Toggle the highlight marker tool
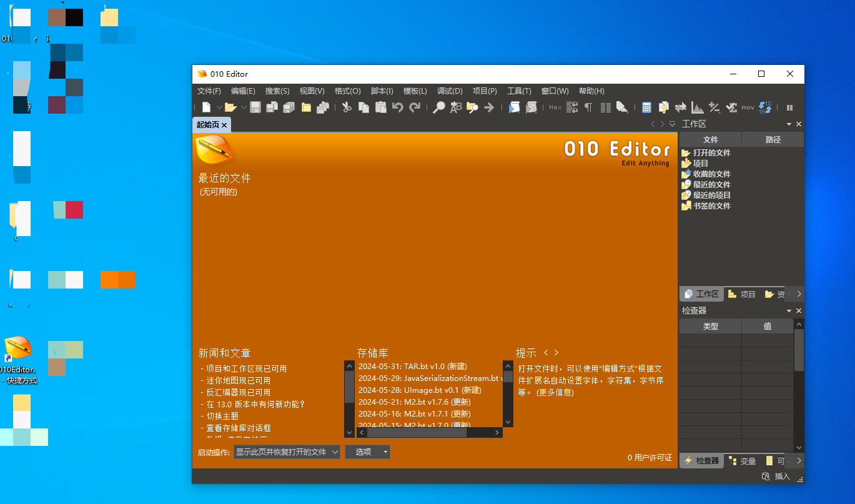The height and width of the screenshot is (504, 855). click(x=622, y=107)
